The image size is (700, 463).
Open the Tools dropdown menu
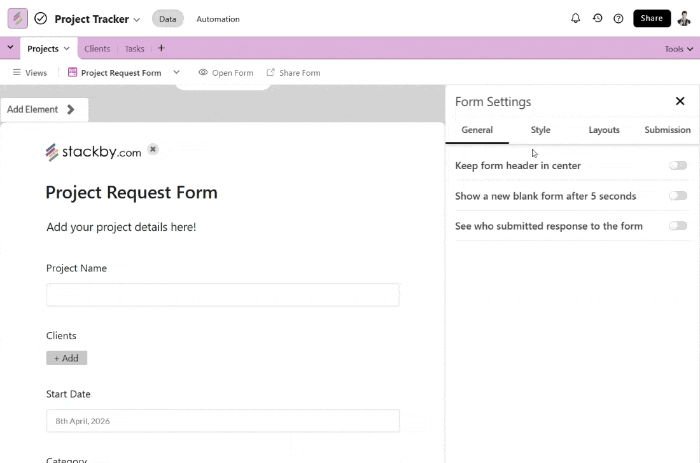(677, 49)
